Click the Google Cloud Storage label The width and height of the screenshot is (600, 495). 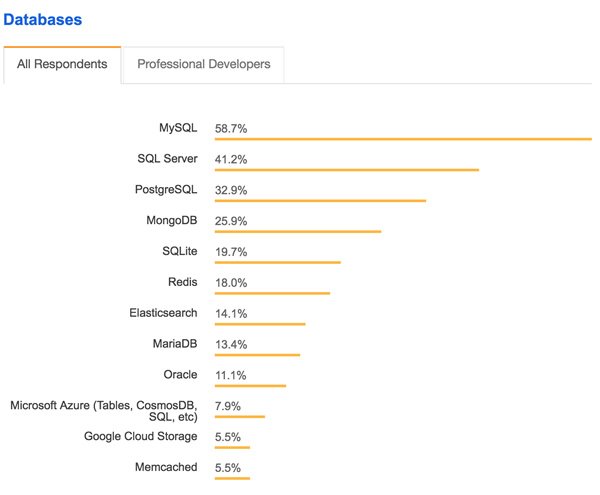(x=141, y=437)
